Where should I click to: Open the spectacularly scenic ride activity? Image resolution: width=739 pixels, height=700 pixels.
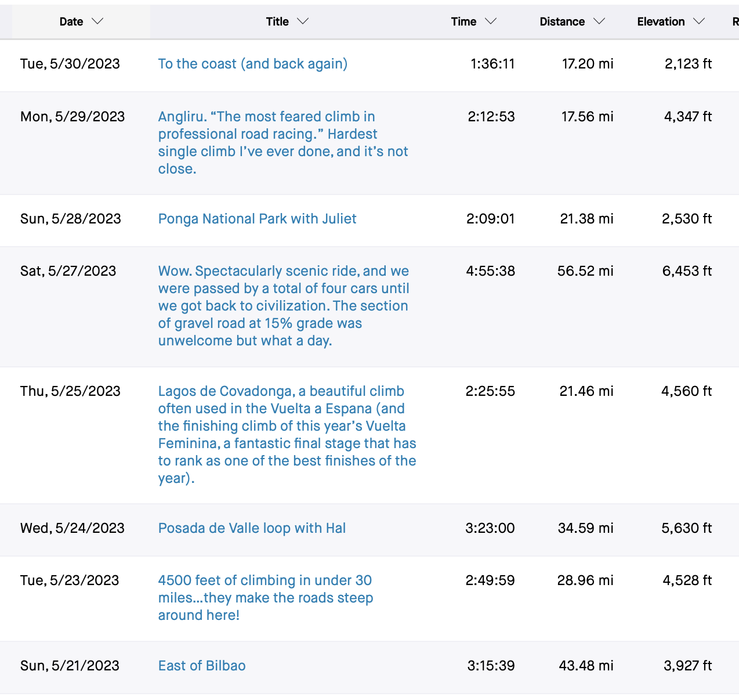283,306
